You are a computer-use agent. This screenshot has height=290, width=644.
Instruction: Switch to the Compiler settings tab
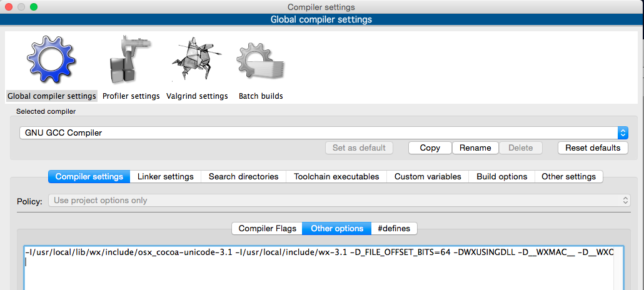(x=89, y=177)
